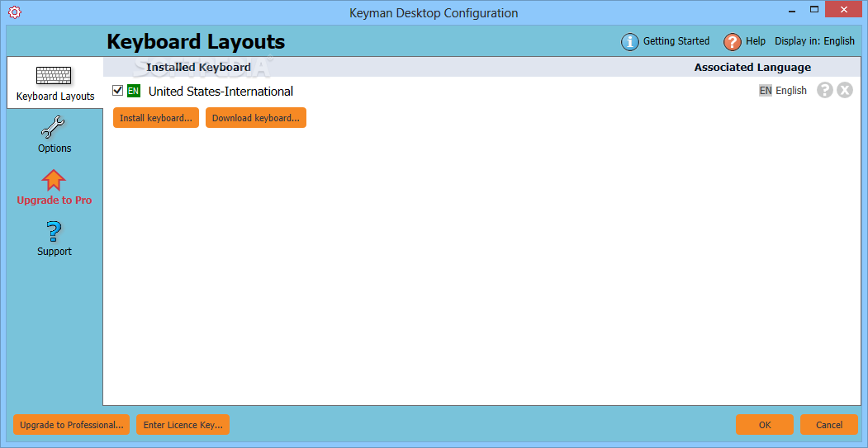Viewport: 868px width, 448px height.
Task: Click the orange upgrade arrow icon
Action: [x=54, y=180]
